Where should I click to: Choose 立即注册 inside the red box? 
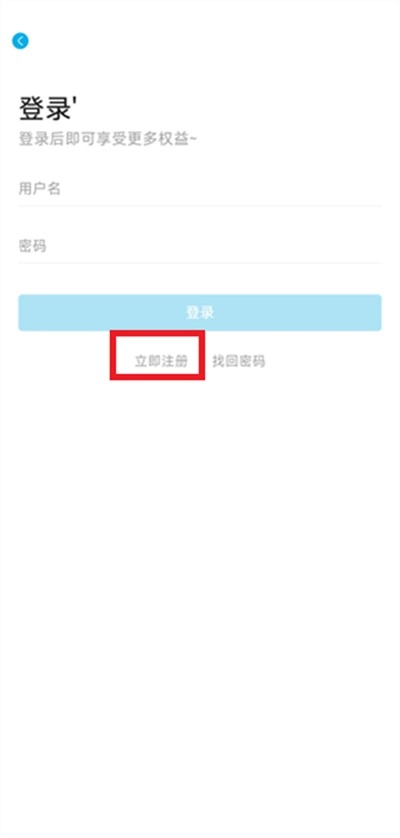pos(161,361)
